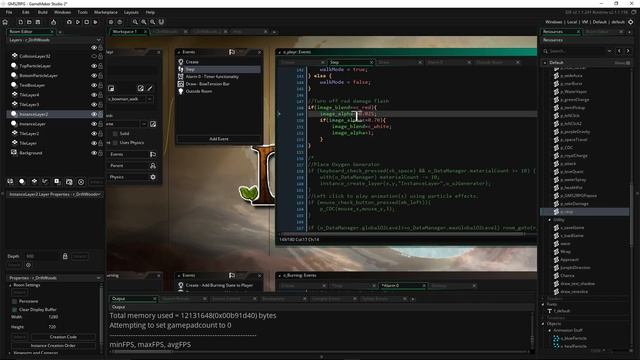Open the sprite selection dropdown
640x360 pixels.
click(x=150, y=99)
